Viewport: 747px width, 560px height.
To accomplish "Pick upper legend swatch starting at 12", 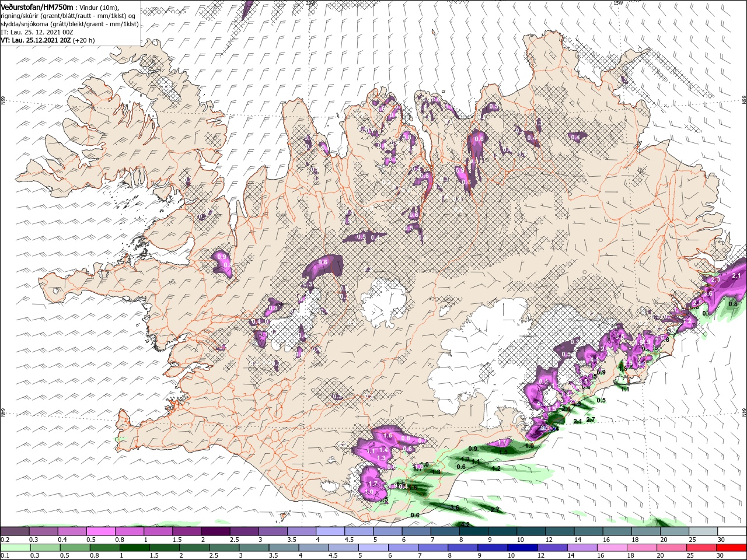I will 560,531.
